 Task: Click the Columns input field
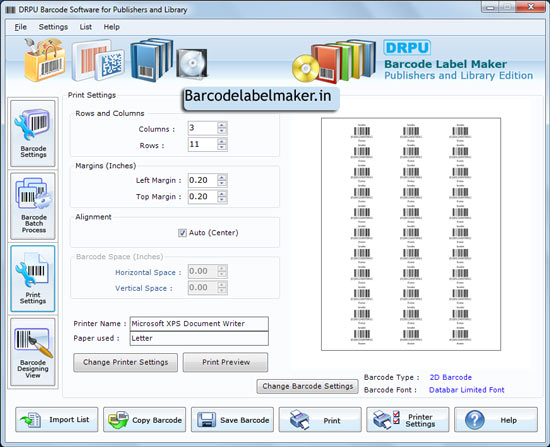(203, 128)
